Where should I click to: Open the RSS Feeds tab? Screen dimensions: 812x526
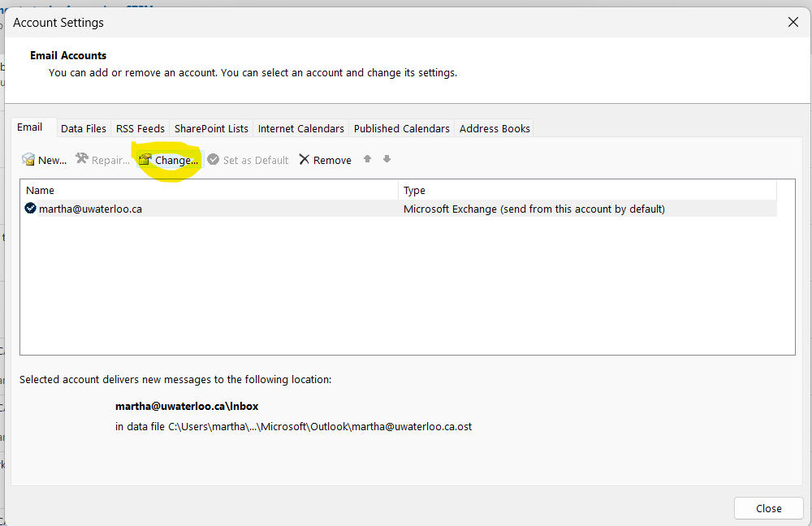pos(140,128)
